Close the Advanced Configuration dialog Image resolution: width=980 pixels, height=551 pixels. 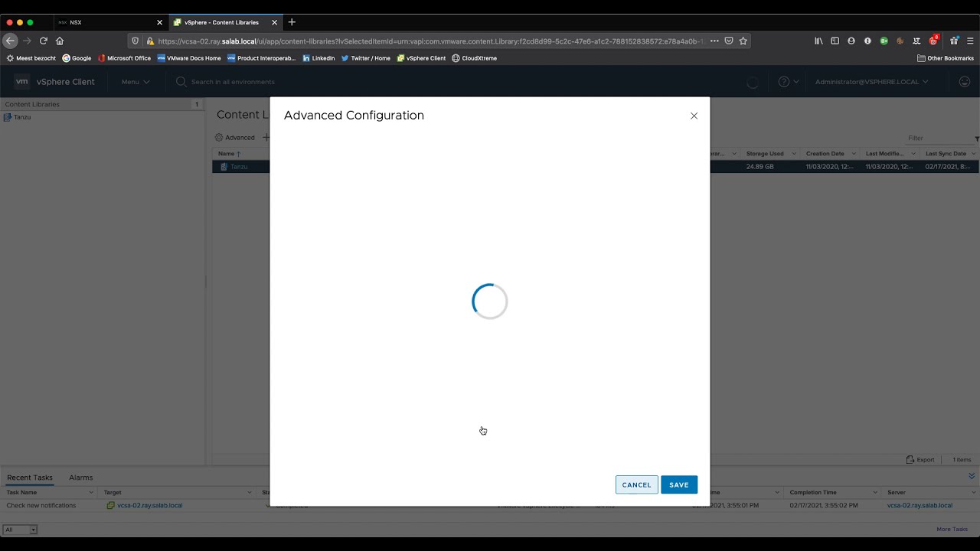(x=694, y=116)
